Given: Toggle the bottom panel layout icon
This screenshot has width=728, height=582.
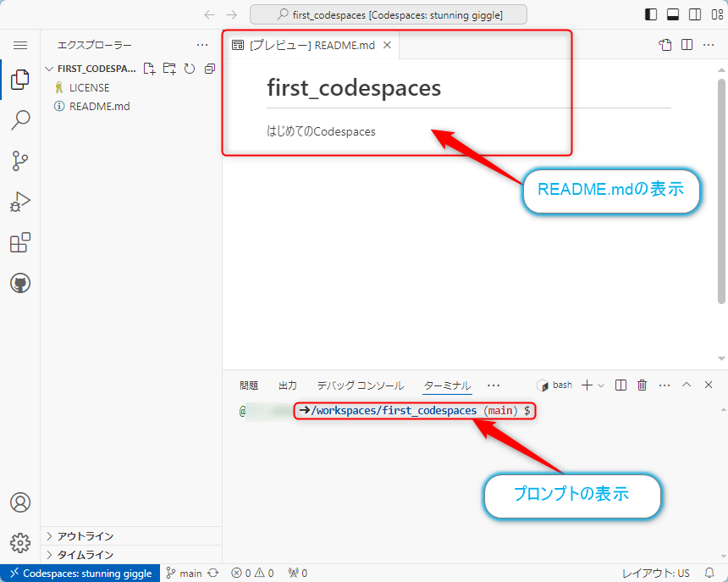Looking at the screenshot, I should pos(673,14).
